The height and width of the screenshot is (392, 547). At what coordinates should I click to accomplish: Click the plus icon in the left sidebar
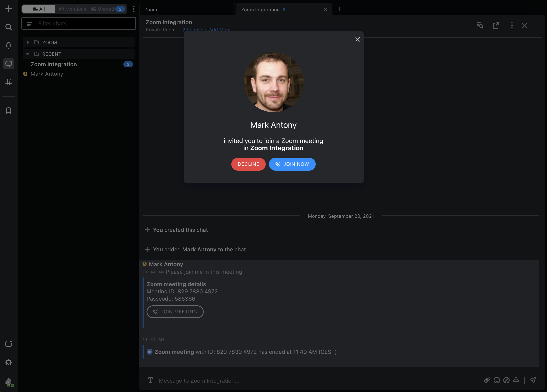coord(9,9)
